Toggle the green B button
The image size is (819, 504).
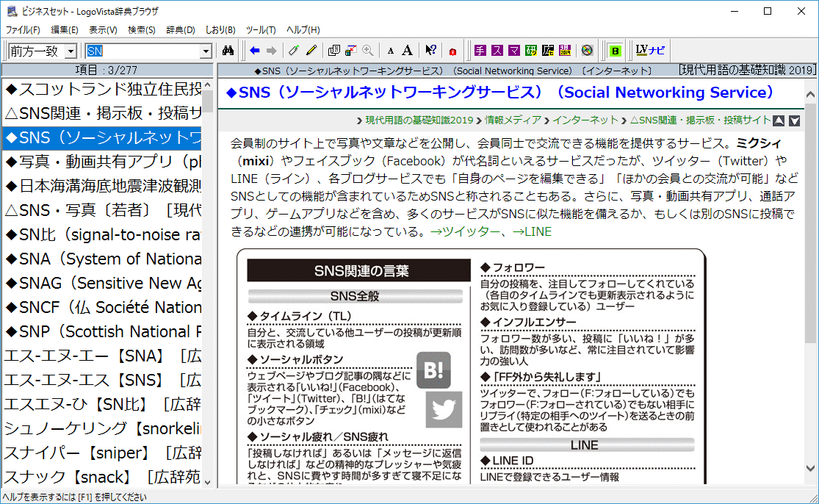point(616,51)
